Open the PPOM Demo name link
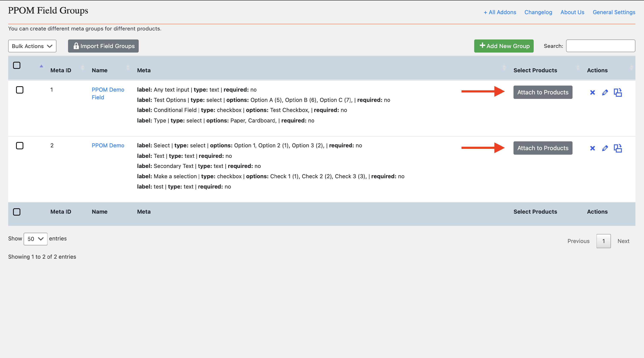The width and height of the screenshot is (644, 358). pos(108,145)
